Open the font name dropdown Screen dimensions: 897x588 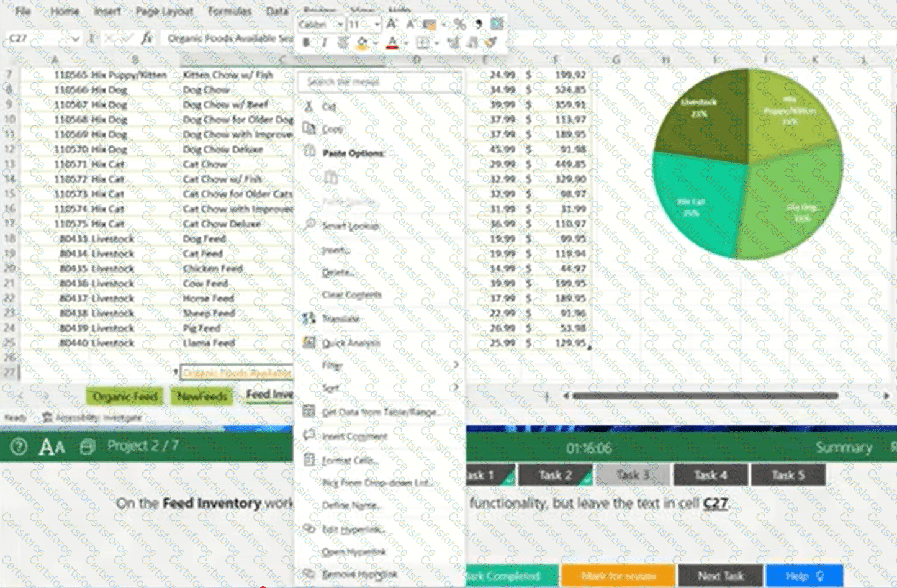340,24
